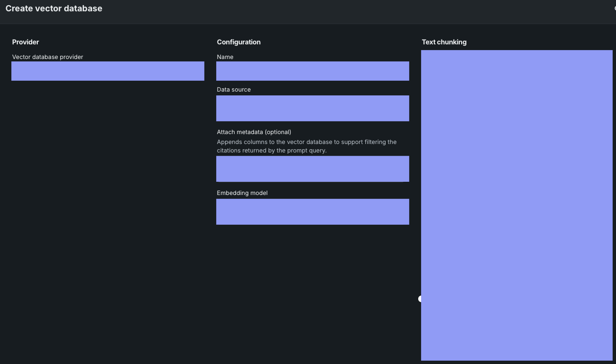Click the Text chunking section heading

tap(444, 42)
